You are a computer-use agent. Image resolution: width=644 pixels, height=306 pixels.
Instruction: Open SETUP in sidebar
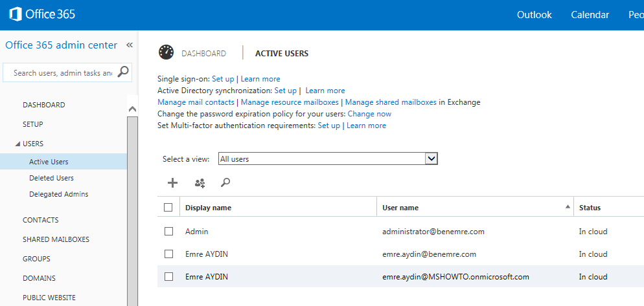[x=33, y=124]
